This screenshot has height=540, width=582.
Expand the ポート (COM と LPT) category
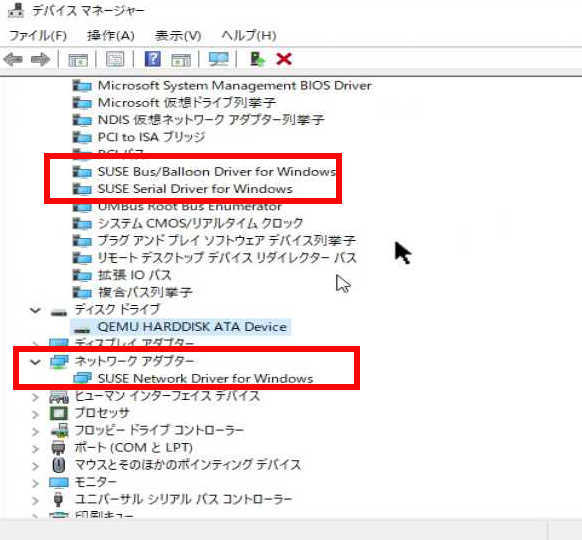point(35,448)
